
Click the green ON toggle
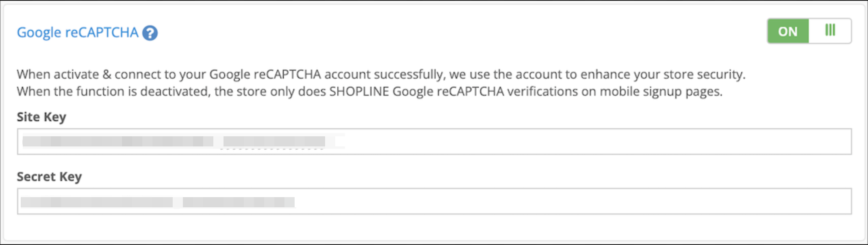click(788, 30)
